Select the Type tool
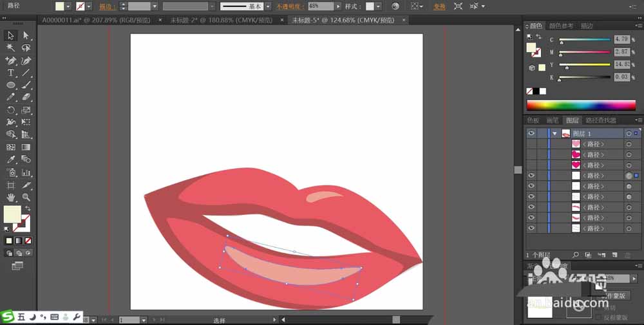 pos(11,73)
